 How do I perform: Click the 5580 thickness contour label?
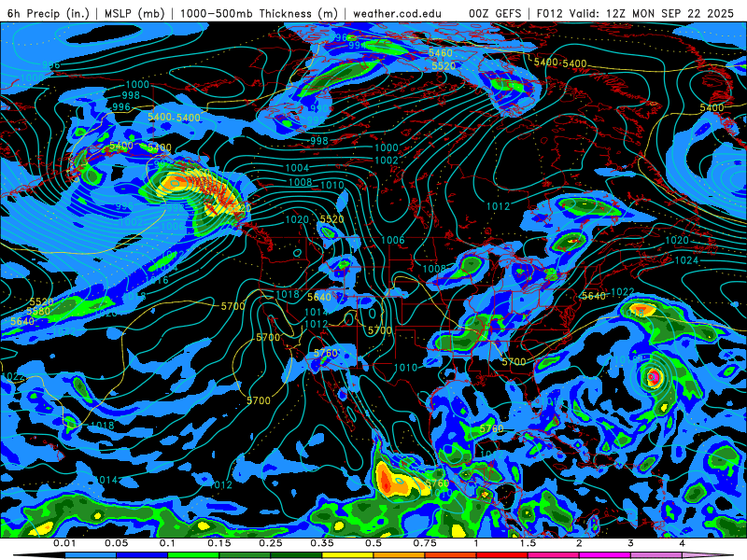tap(38, 312)
